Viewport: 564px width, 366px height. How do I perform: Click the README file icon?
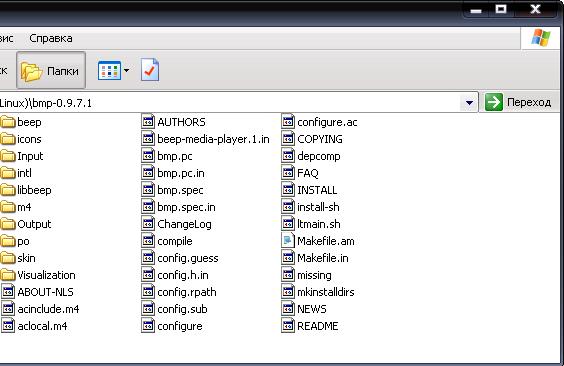point(287,326)
